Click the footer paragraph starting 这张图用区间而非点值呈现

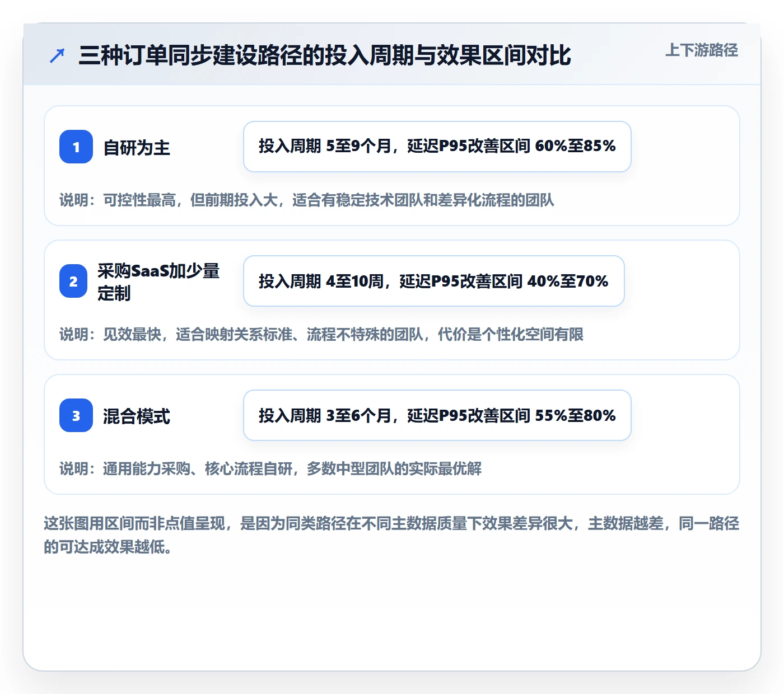pos(391,535)
